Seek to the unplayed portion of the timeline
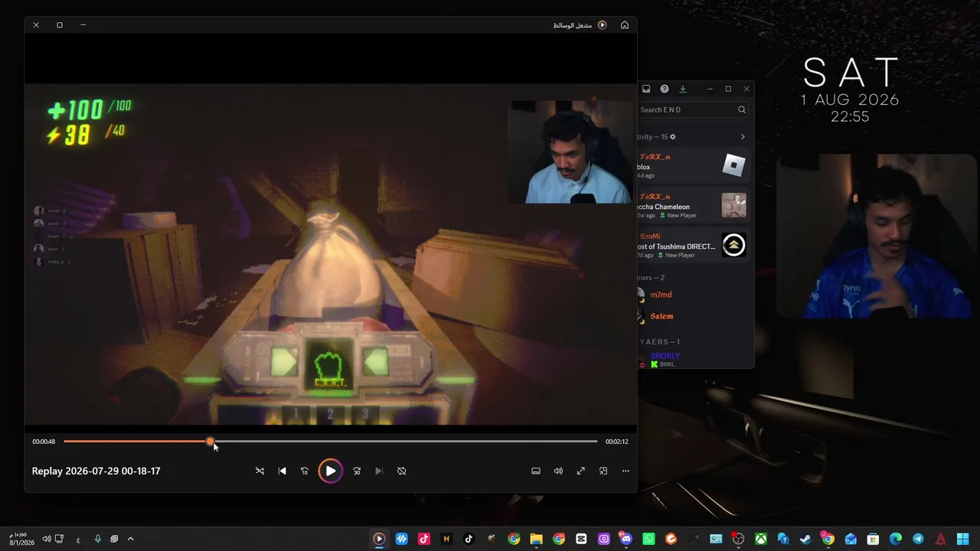Image resolution: width=980 pixels, height=551 pixels. click(406, 442)
